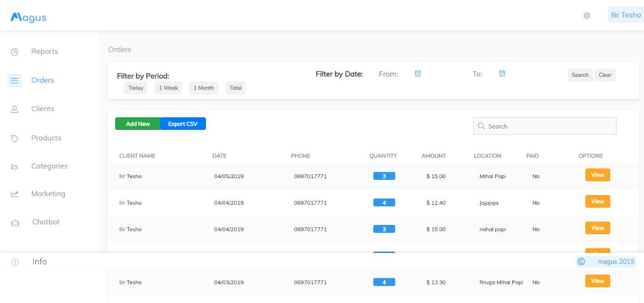Filter orders by Today

point(136,88)
